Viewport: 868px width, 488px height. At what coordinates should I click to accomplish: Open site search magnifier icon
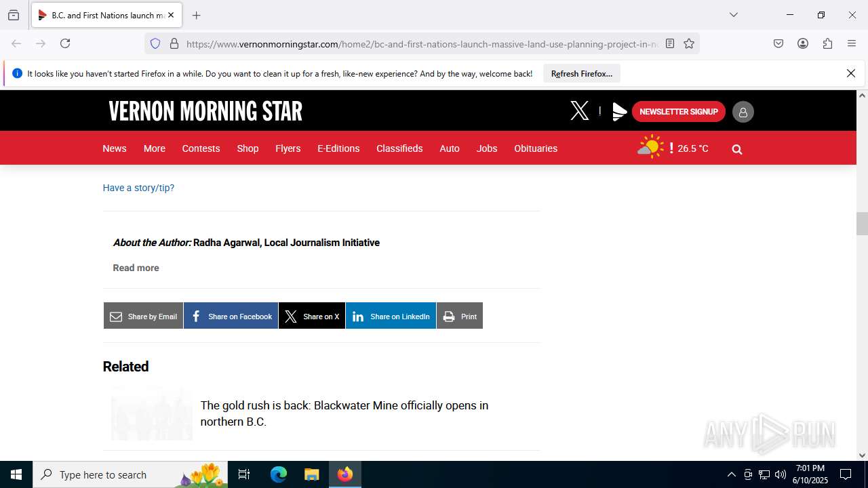737,149
